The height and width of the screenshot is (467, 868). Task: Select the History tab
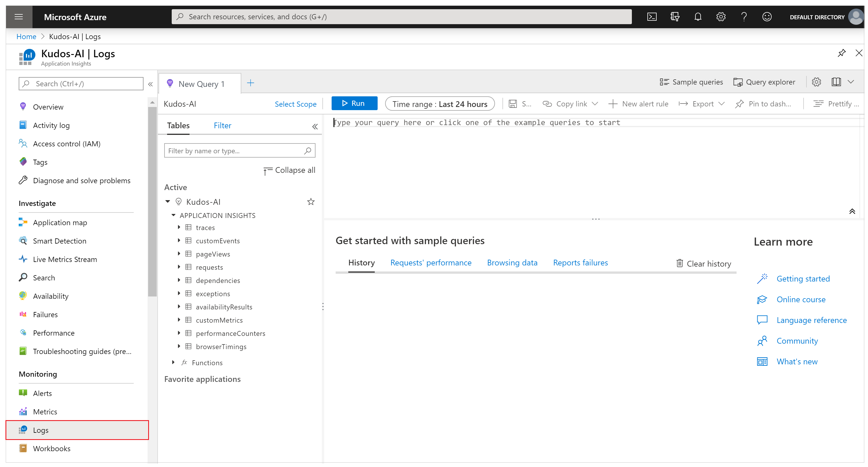(361, 262)
